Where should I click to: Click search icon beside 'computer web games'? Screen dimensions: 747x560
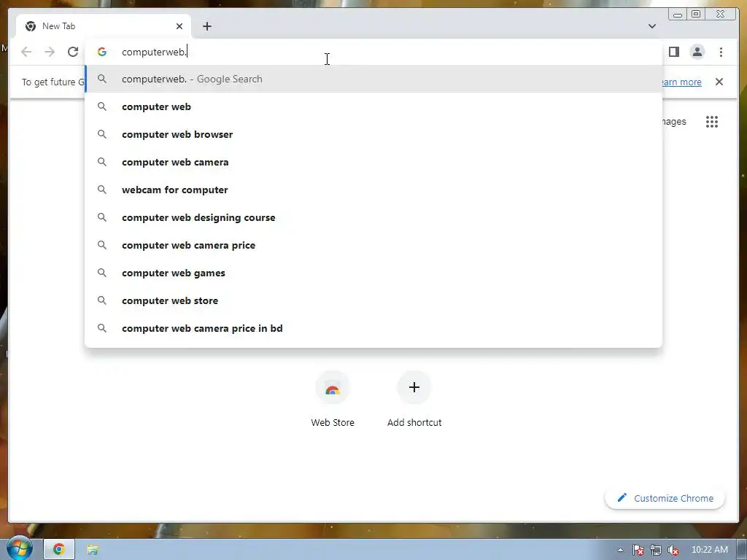[102, 273]
